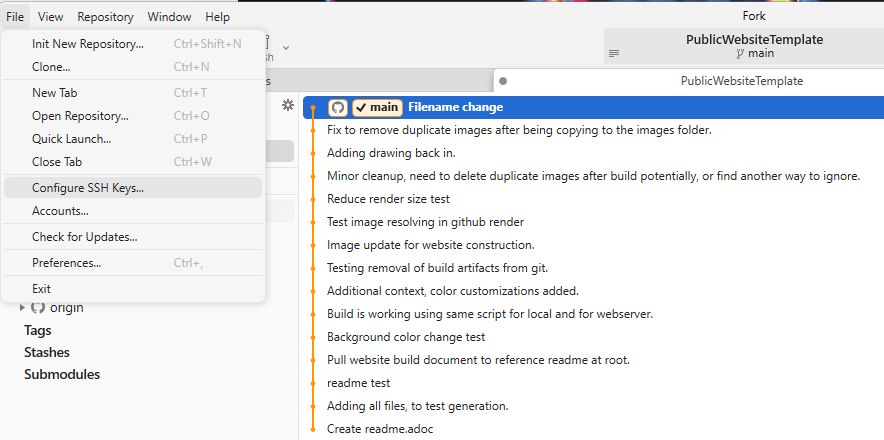884x440 pixels.
Task: Choose Configure SSH Keys from File menu
Action: [x=88, y=187]
